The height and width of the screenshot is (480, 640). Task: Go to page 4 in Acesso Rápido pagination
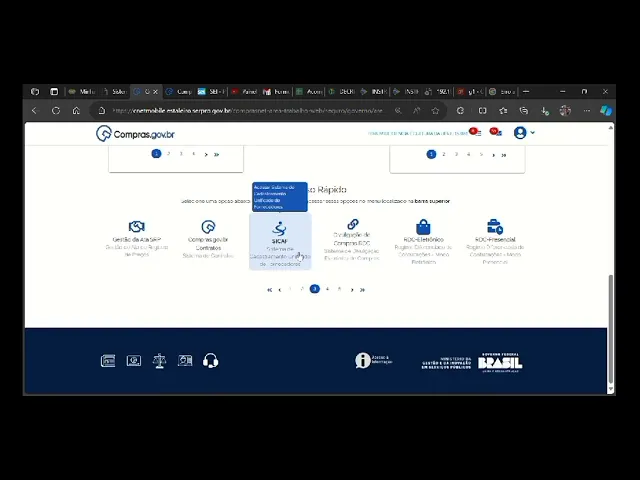[327, 289]
